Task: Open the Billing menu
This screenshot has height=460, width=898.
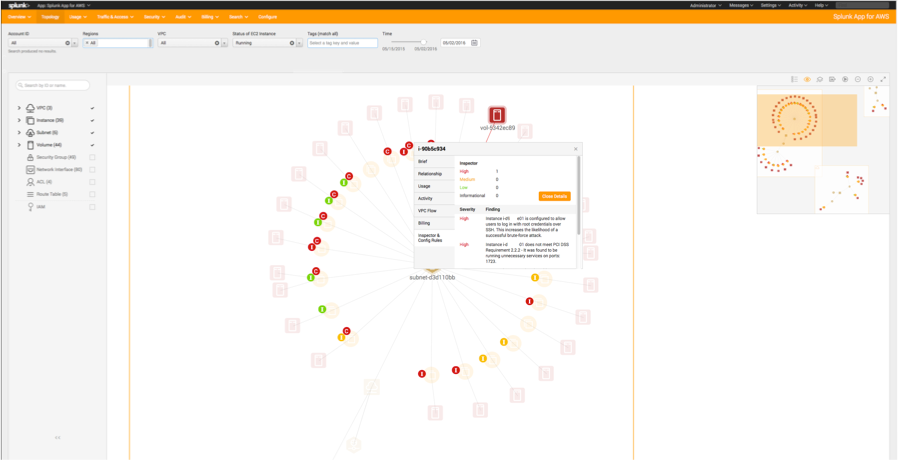Action: [x=210, y=17]
